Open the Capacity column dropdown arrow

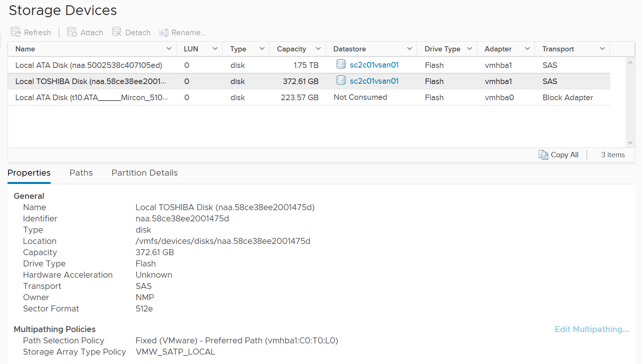click(x=318, y=49)
